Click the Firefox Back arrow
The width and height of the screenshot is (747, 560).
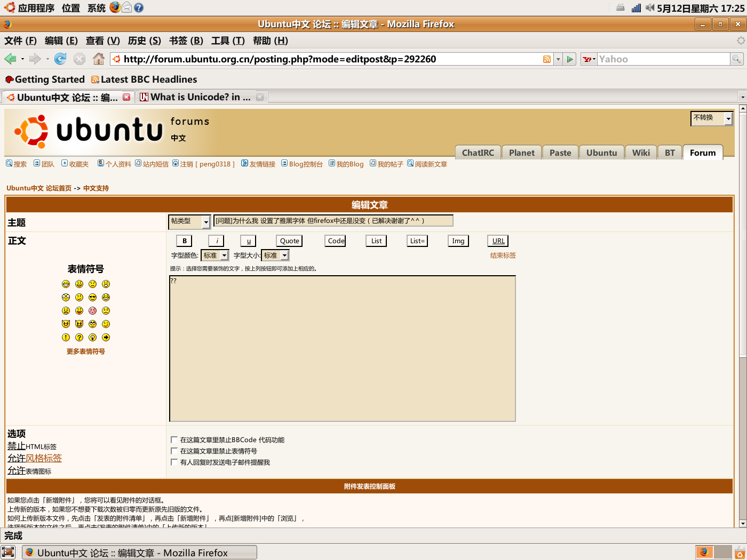(10, 59)
